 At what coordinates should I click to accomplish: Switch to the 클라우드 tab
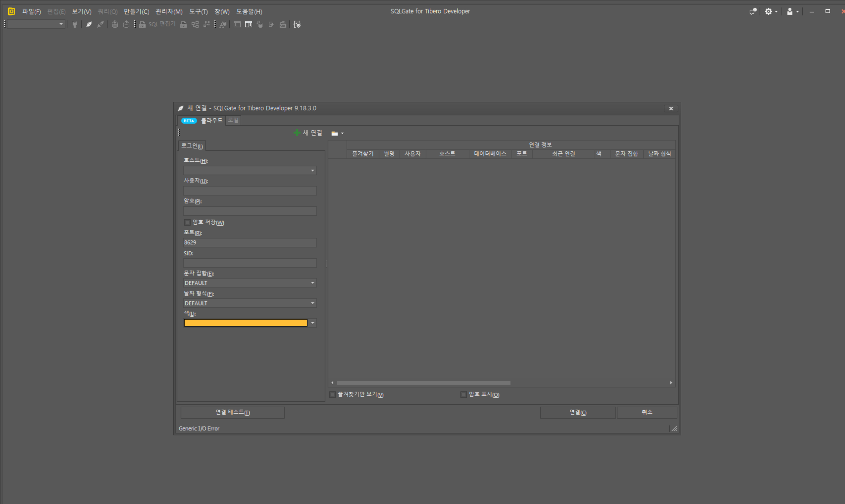pyautogui.click(x=211, y=121)
